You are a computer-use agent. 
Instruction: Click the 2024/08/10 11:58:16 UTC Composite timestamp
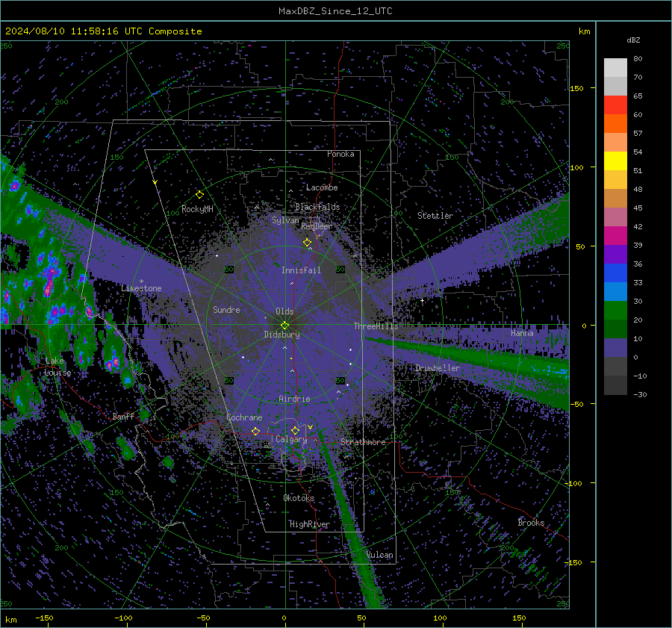point(103,31)
